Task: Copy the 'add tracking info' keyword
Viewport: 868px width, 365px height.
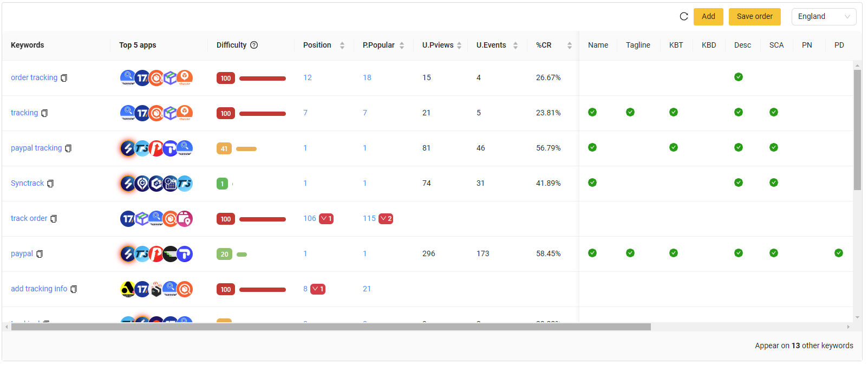Action: click(74, 289)
